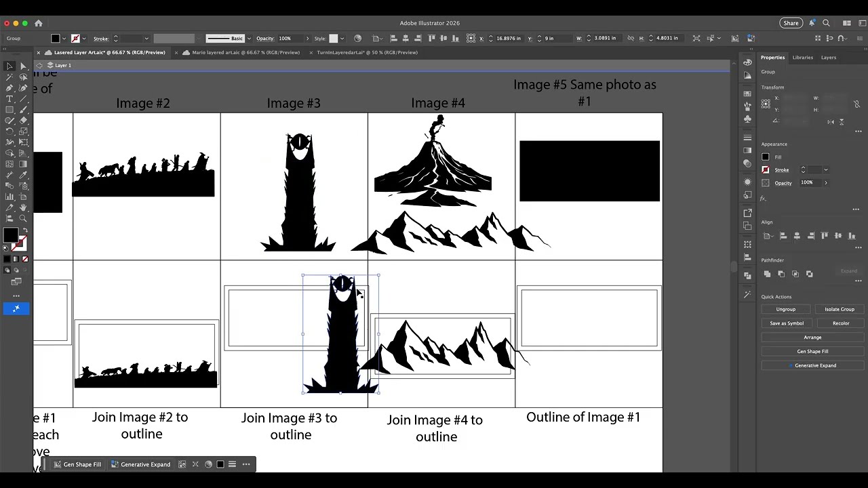Image resolution: width=868 pixels, height=488 pixels.
Task: Switch to Mario layered art.aic tab
Action: click(245, 52)
